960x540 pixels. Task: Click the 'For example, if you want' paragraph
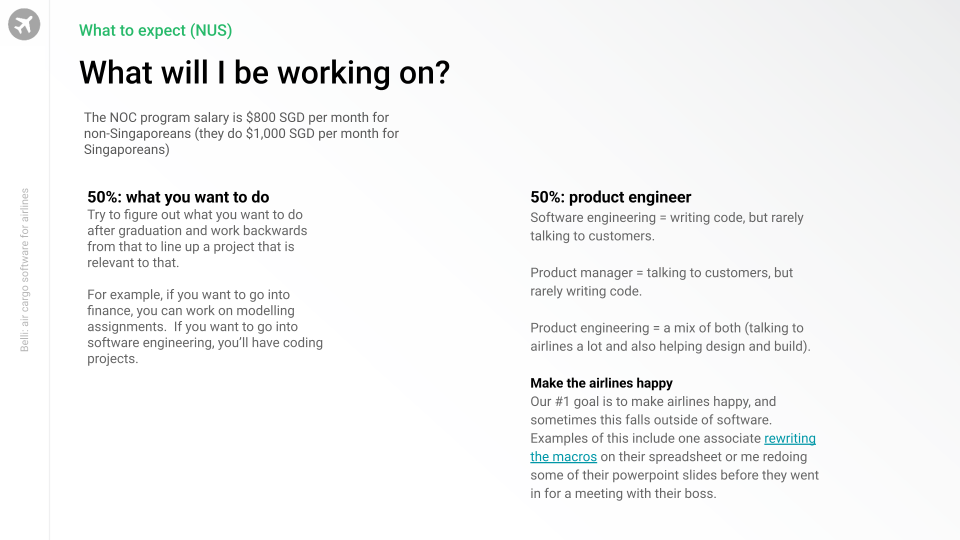(x=205, y=326)
